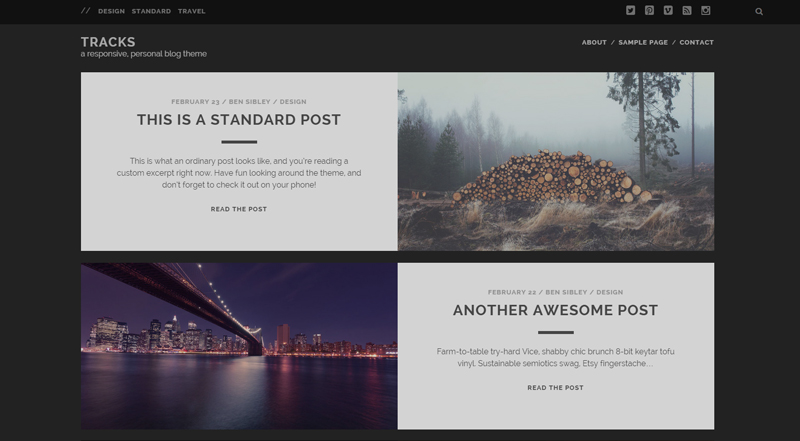
Task: Click Read the Post under standard post
Action: tap(239, 209)
